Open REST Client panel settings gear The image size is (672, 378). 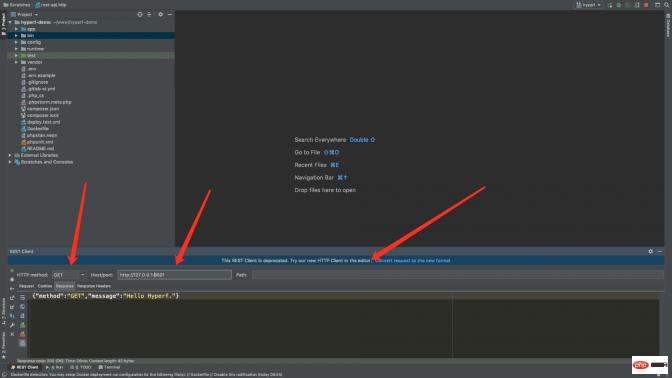(x=651, y=252)
